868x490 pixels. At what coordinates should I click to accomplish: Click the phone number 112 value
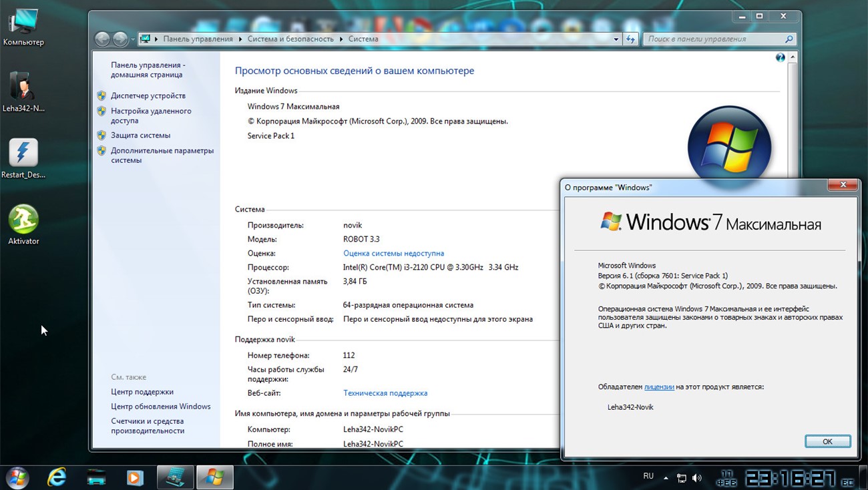click(349, 356)
